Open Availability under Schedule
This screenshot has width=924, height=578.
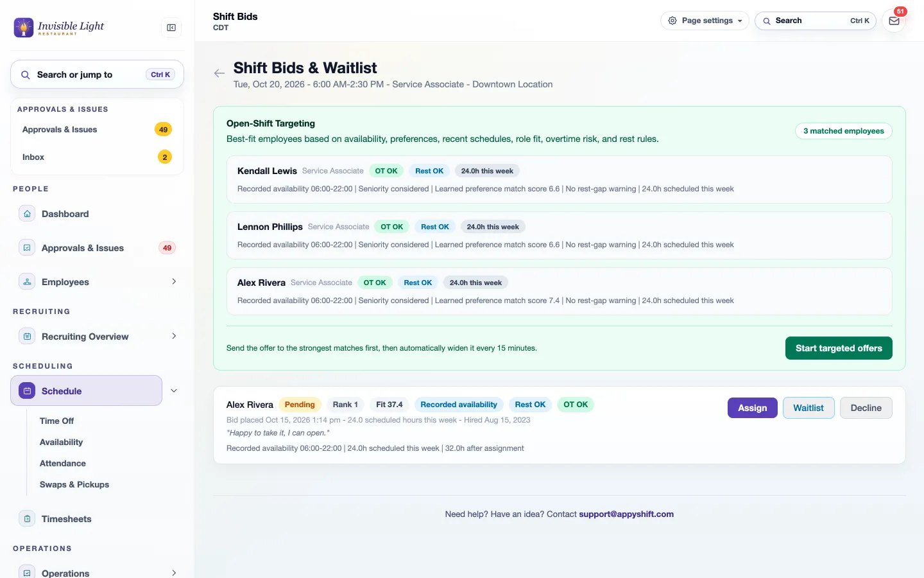61,442
